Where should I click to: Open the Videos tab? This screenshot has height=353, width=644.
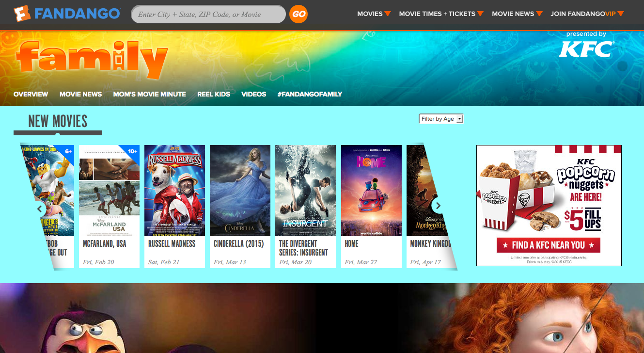(253, 94)
